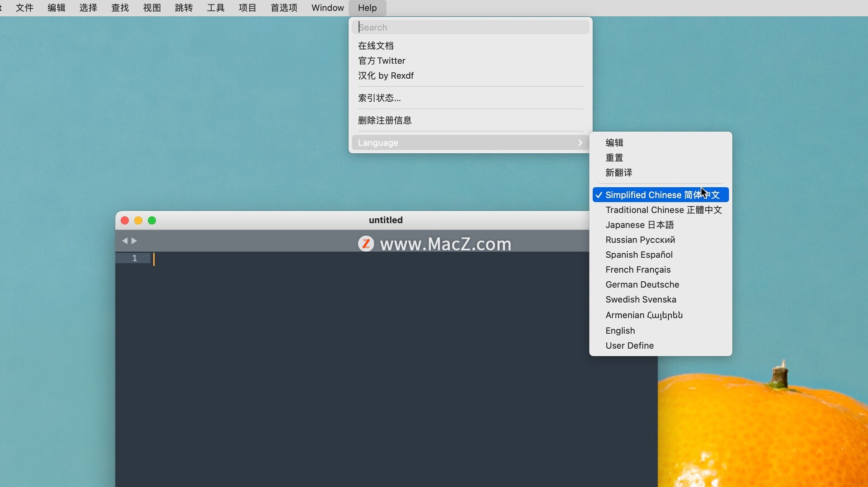Switch interface language to English

click(x=620, y=331)
